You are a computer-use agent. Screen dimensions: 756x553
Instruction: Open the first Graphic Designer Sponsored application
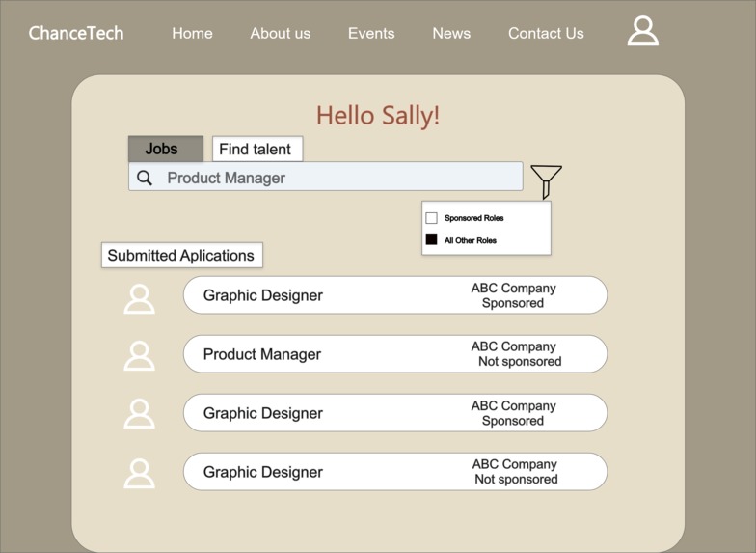395,295
